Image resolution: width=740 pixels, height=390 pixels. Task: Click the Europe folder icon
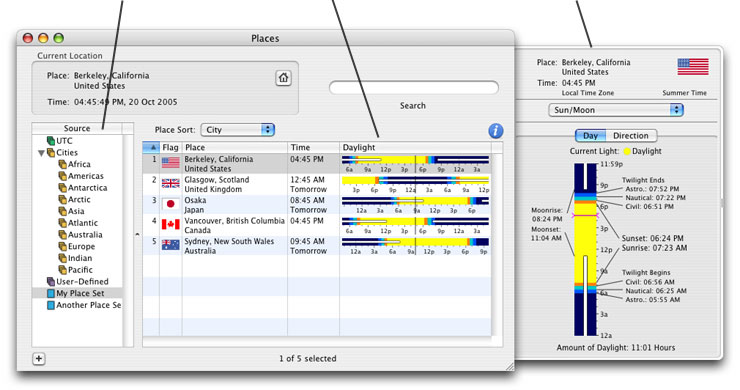pyautogui.click(x=62, y=246)
